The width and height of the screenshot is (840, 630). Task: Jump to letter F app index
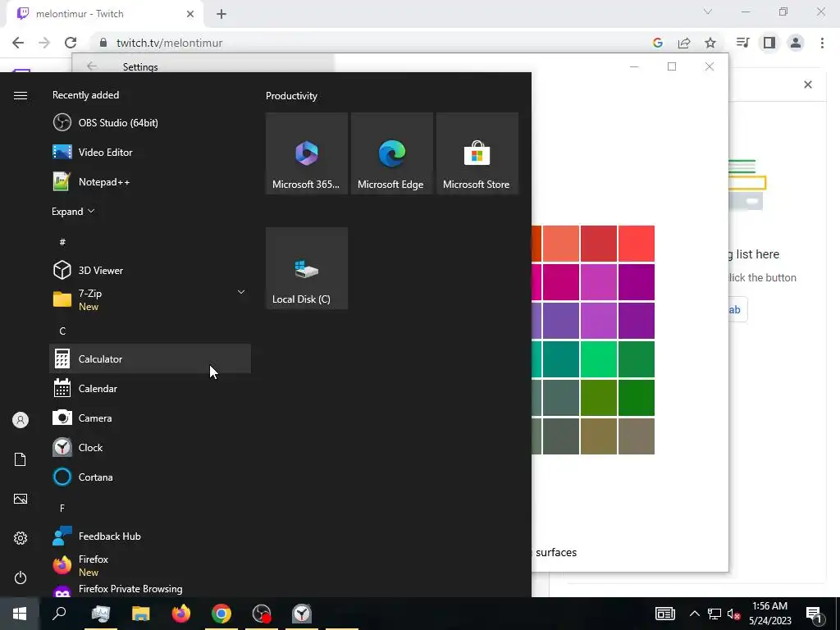pyautogui.click(x=62, y=508)
